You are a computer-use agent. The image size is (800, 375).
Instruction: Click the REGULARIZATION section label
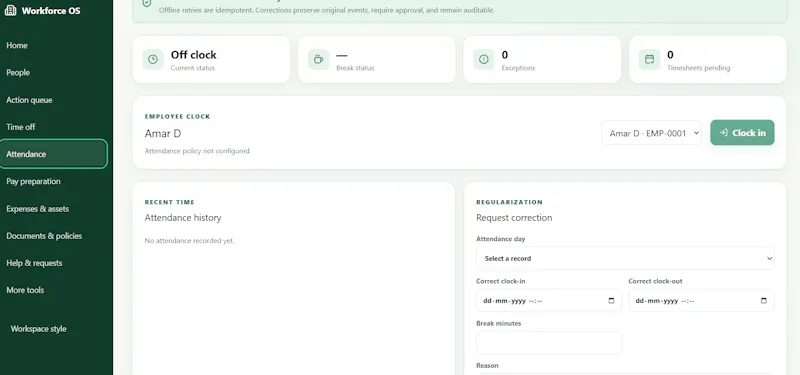coord(509,202)
